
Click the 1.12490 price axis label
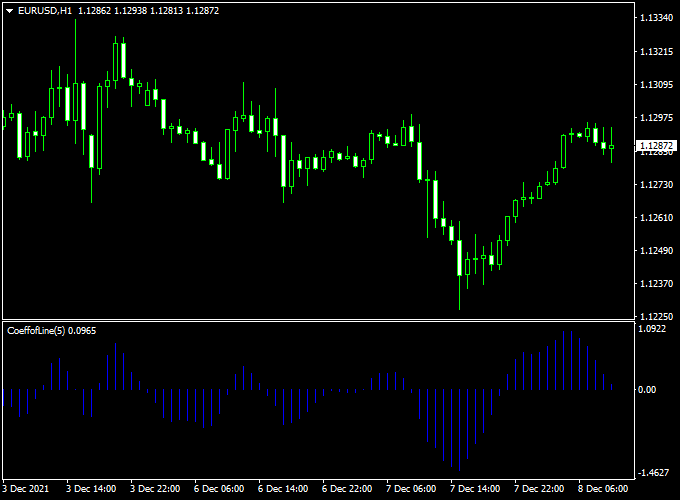pos(657,251)
